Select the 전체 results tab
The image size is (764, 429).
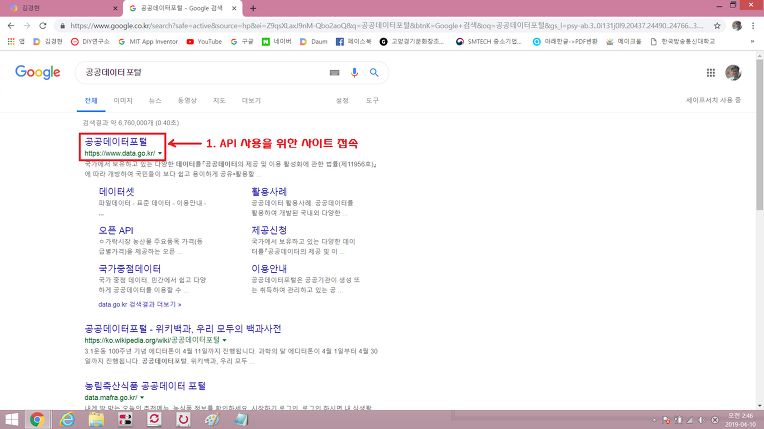tap(91, 100)
